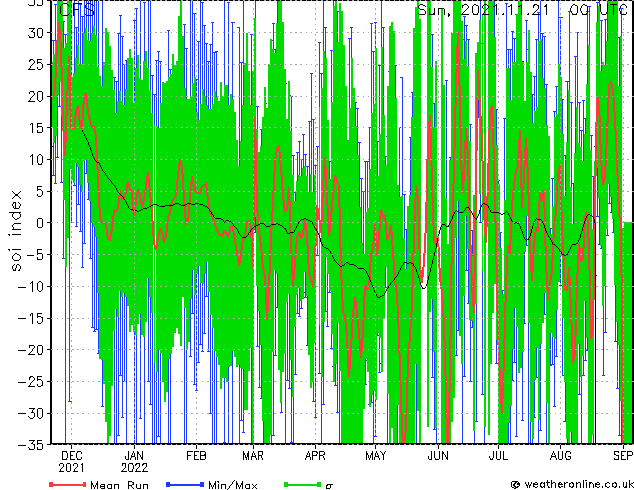Select the y-axis label "-30"
Viewport: 634px width, 490px height.
31,413
